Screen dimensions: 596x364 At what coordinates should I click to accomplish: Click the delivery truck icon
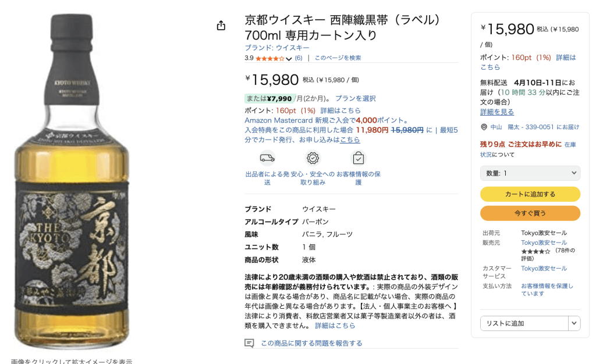click(267, 158)
